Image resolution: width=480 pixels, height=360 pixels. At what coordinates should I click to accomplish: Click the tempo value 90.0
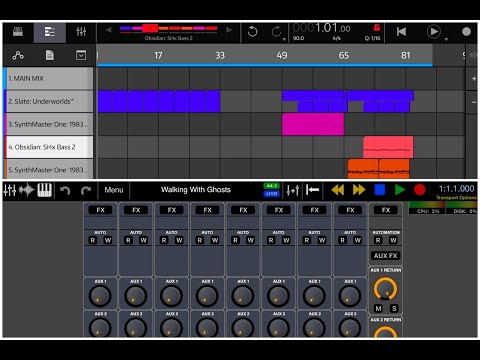(x=298, y=38)
